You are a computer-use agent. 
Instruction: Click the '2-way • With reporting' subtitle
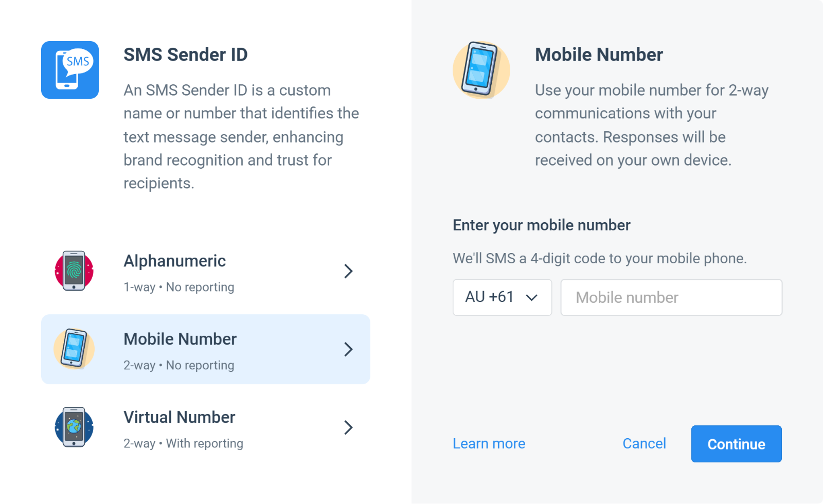pos(183,443)
